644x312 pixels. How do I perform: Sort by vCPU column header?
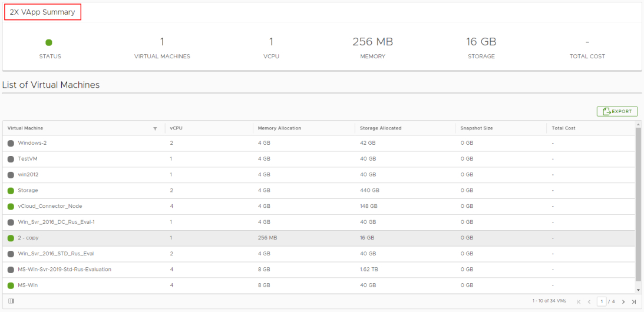[176, 128]
